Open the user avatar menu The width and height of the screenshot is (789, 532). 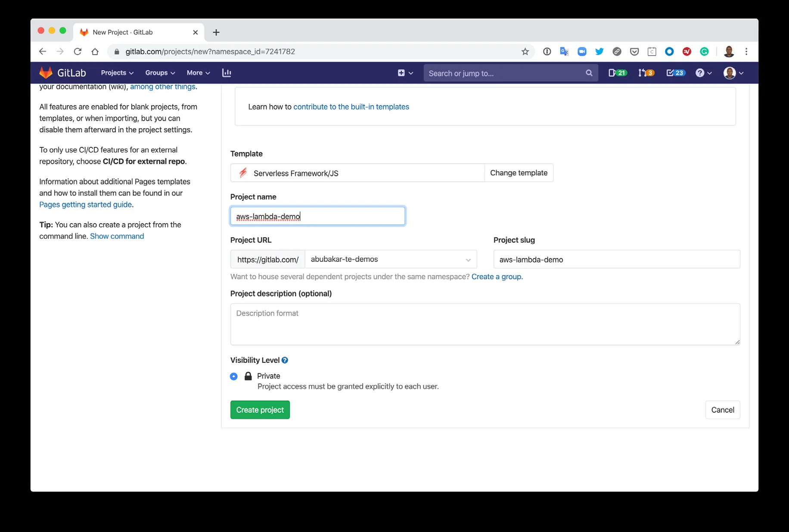733,73
